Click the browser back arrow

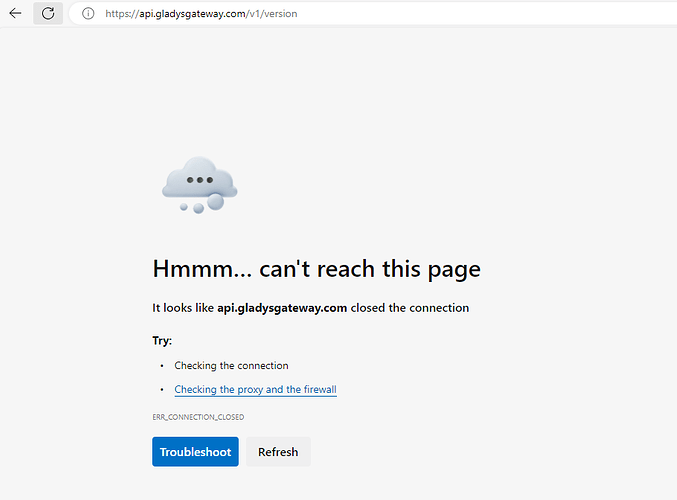click(x=15, y=14)
